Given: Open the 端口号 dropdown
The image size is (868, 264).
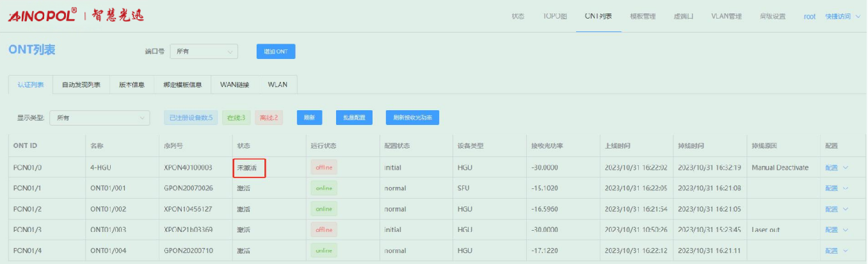Looking at the screenshot, I should tap(204, 51).
